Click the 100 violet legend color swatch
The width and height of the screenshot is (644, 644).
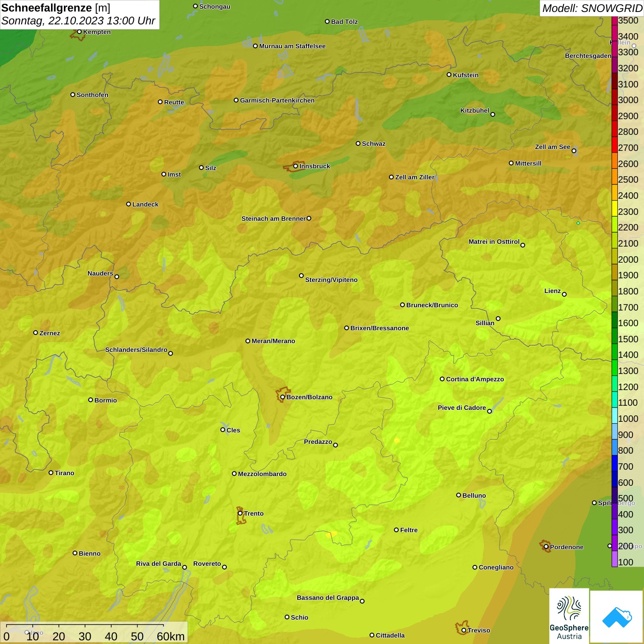point(615,559)
